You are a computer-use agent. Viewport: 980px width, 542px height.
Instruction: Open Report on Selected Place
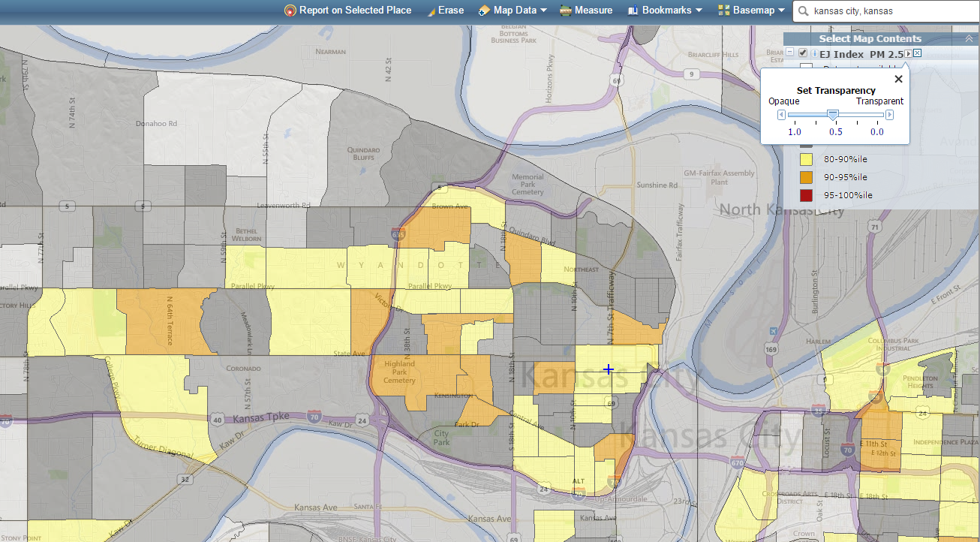click(x=348, y=11)
